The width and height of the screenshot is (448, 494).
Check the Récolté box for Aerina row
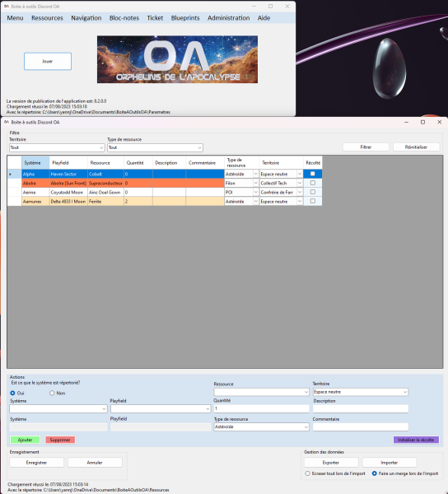coord(312,192)
